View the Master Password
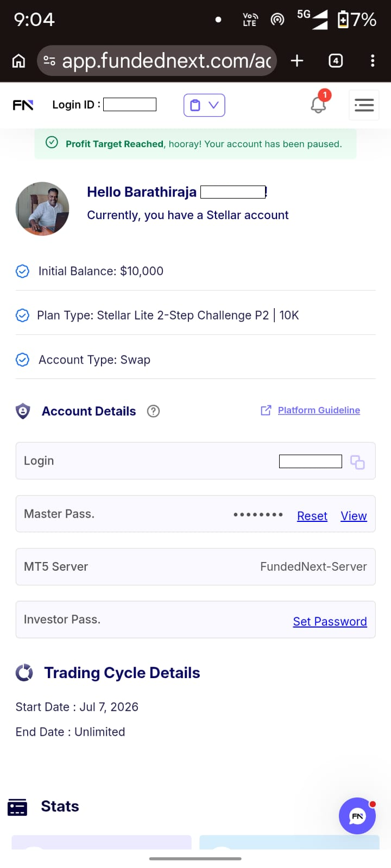This screenshot has width=391, height=868. (x=354, y=516)
